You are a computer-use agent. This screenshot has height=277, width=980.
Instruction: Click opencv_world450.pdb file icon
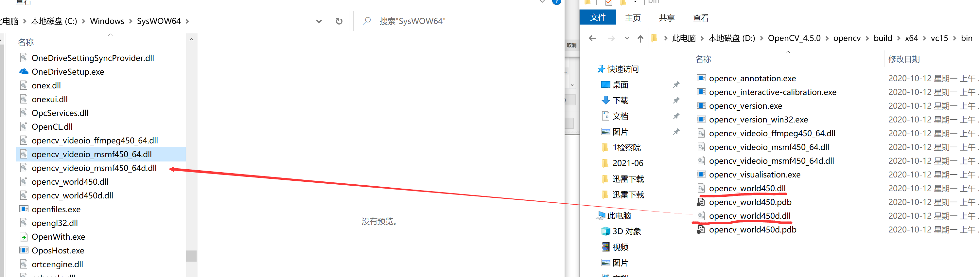point(701,202)
